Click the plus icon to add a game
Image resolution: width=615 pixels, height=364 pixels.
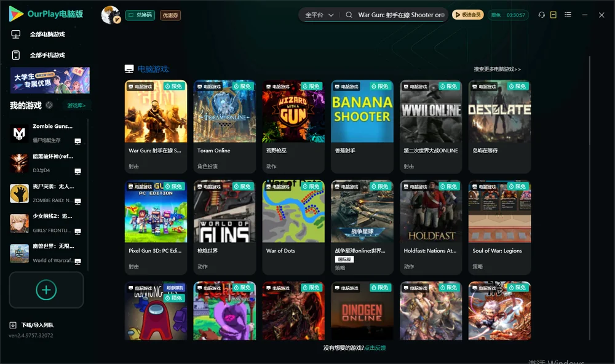point(46,290)
